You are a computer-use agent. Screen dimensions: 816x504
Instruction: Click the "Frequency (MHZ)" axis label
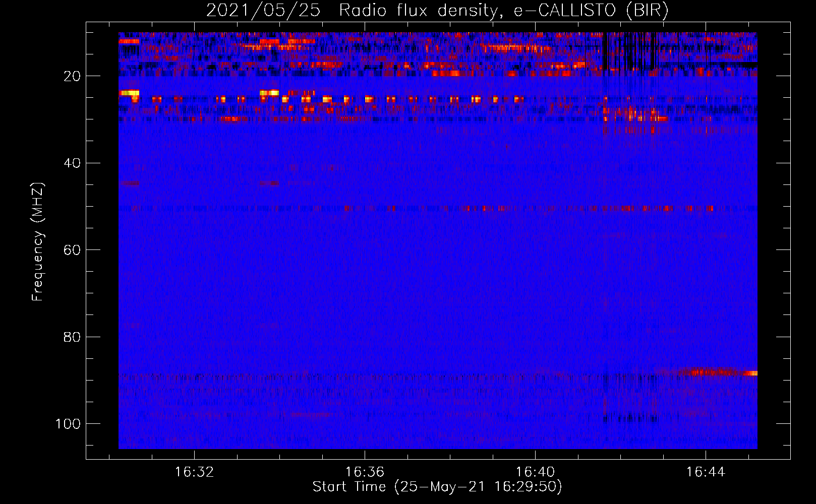[38, 241]
